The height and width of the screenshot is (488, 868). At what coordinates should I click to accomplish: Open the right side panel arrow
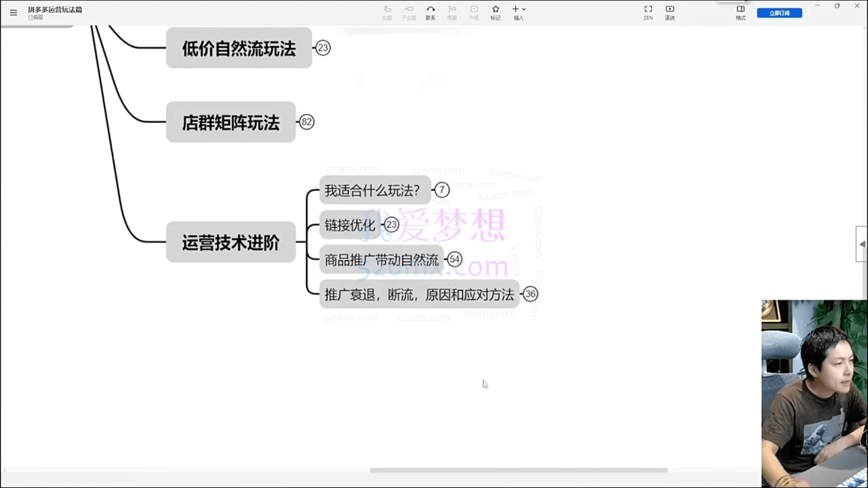(x=862, y=244)
